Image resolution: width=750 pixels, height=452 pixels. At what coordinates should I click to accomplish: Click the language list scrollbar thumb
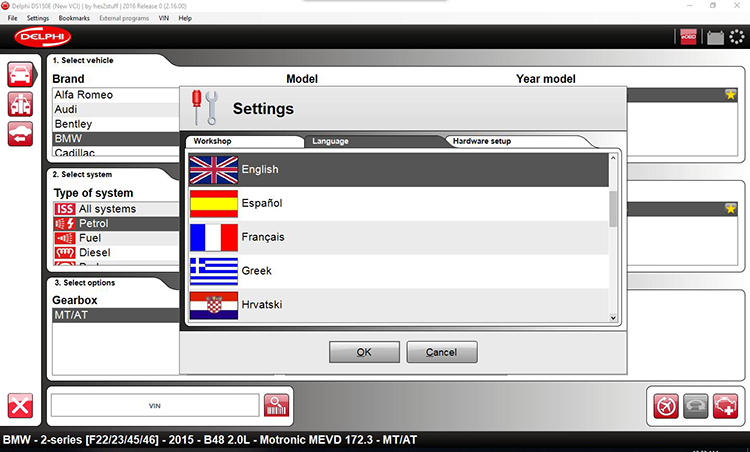click(613, 209)
